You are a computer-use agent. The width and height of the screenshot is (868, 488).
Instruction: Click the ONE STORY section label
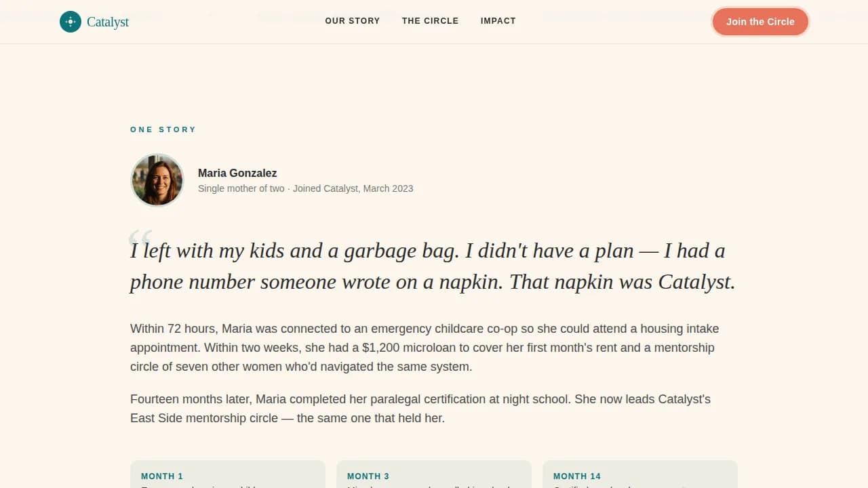click(x=163, y=129)
